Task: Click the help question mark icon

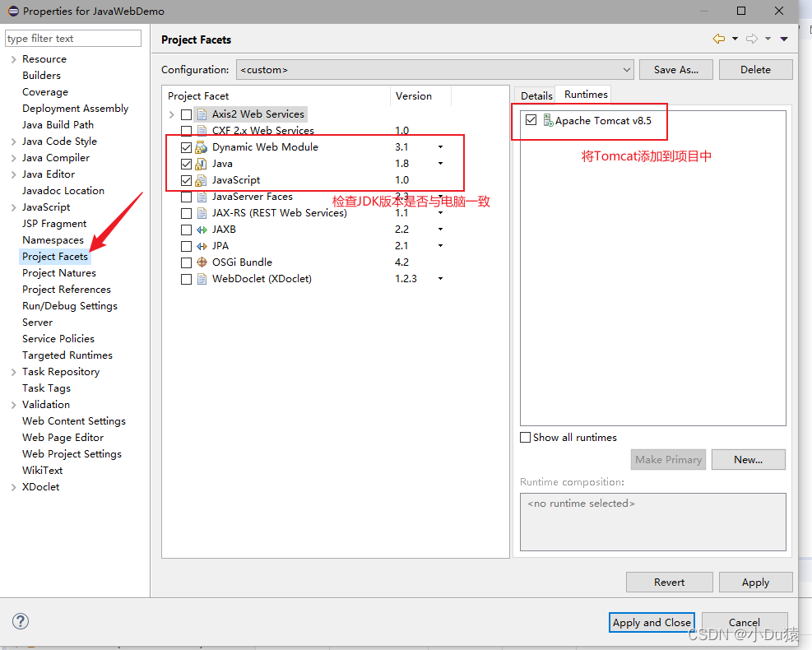Action: (21, 621)
